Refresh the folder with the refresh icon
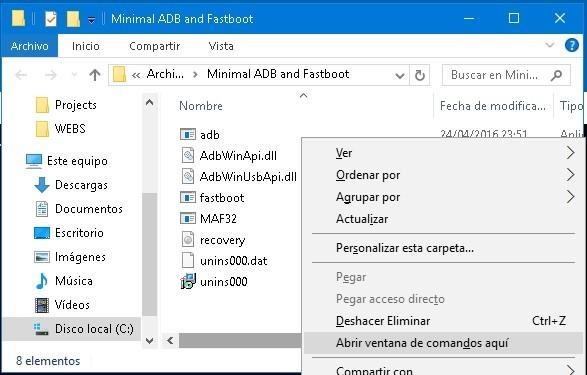The height and width of the screenshot is (375, 587). [420, 75]
